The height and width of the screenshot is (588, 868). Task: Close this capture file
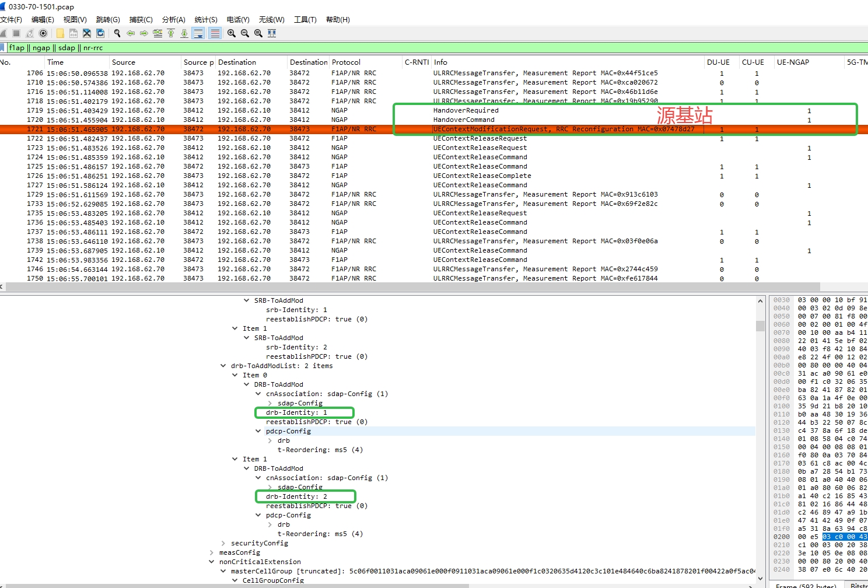[87, 33]
